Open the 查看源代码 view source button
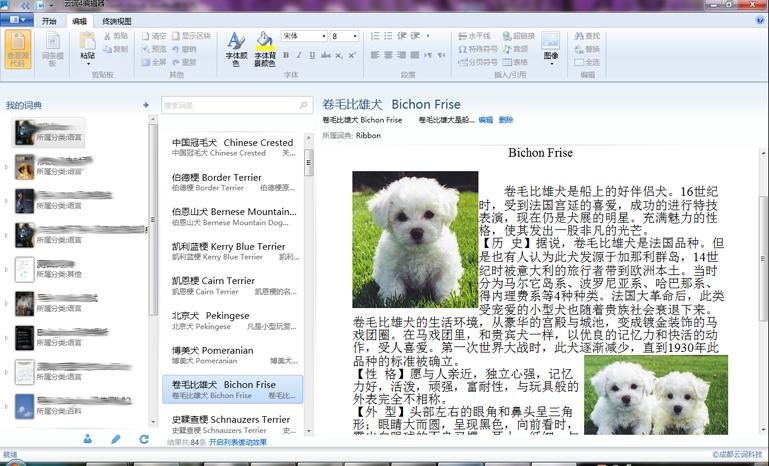769x466 pixels. tap(18, 48)
